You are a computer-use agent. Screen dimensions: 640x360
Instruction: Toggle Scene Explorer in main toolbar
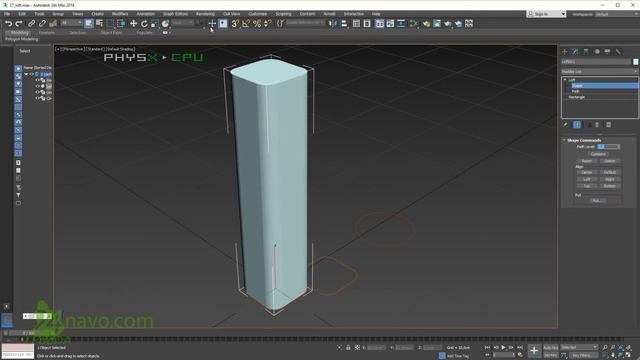pyautogui.click(x=356, y=24)
